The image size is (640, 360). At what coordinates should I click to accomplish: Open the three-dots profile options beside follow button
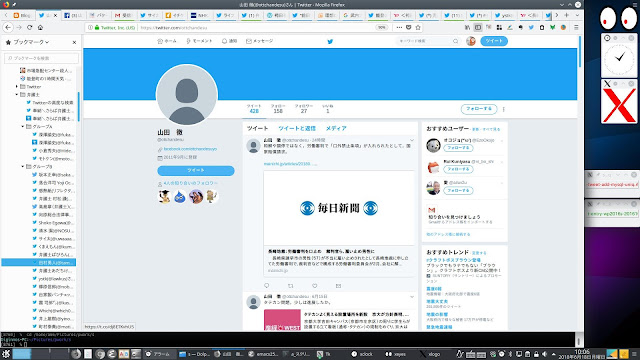(x=504, y=109)
